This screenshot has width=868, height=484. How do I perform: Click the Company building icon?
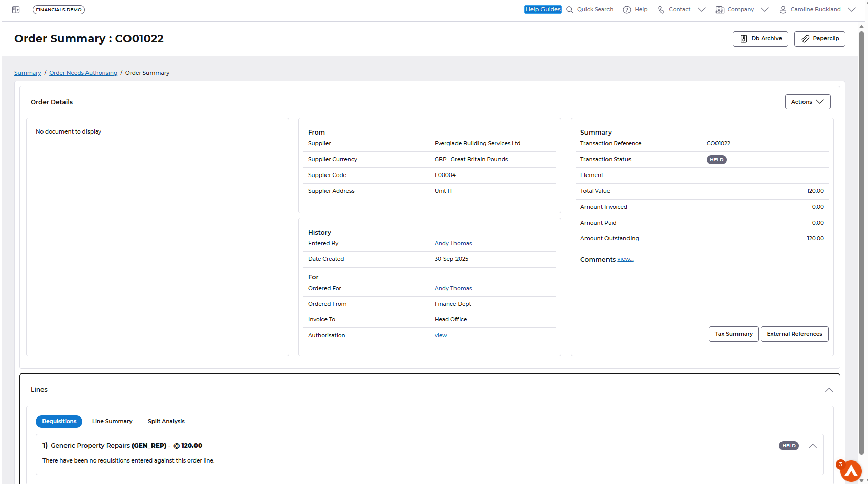point(720,10)
